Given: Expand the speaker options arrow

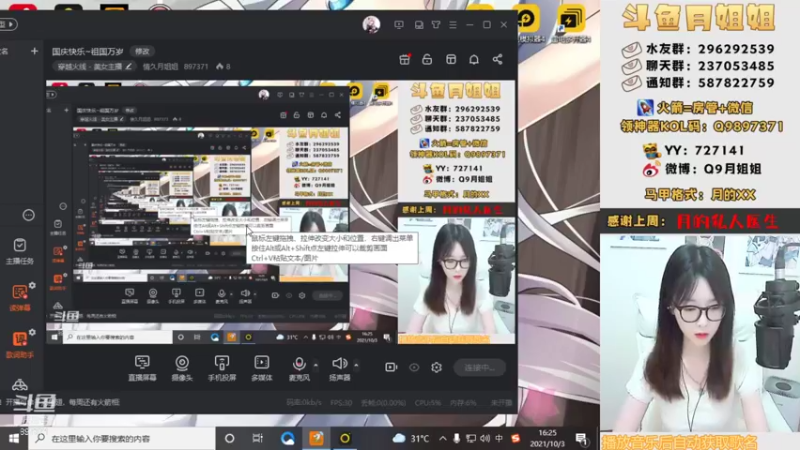Looking at the screenshot, I should tap(356, 365).
